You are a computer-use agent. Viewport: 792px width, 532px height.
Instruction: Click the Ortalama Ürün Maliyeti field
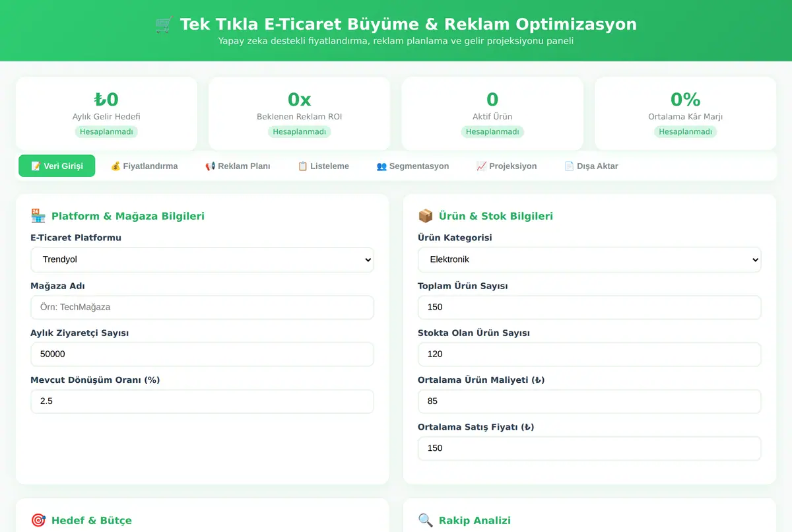point(589,401)
